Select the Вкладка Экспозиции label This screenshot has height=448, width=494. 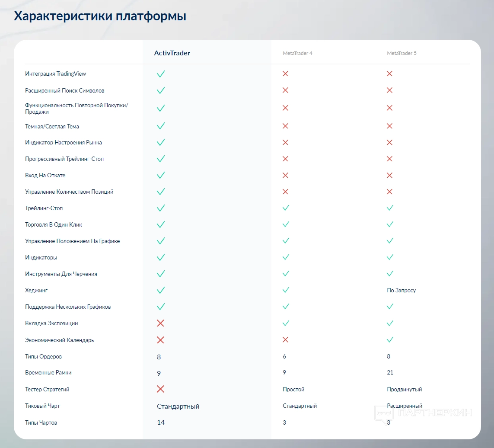point(51,323)
